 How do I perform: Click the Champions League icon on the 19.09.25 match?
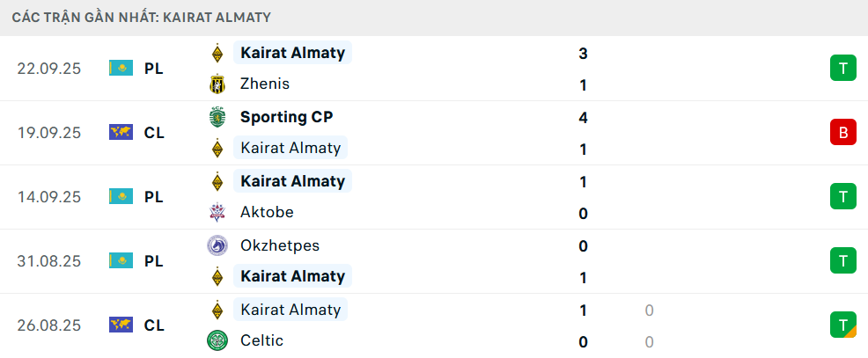point(121,133)
